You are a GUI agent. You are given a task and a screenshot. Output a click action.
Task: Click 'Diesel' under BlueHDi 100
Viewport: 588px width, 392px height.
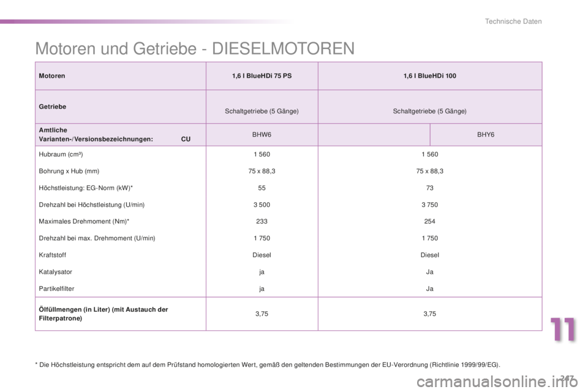[430, 255]
